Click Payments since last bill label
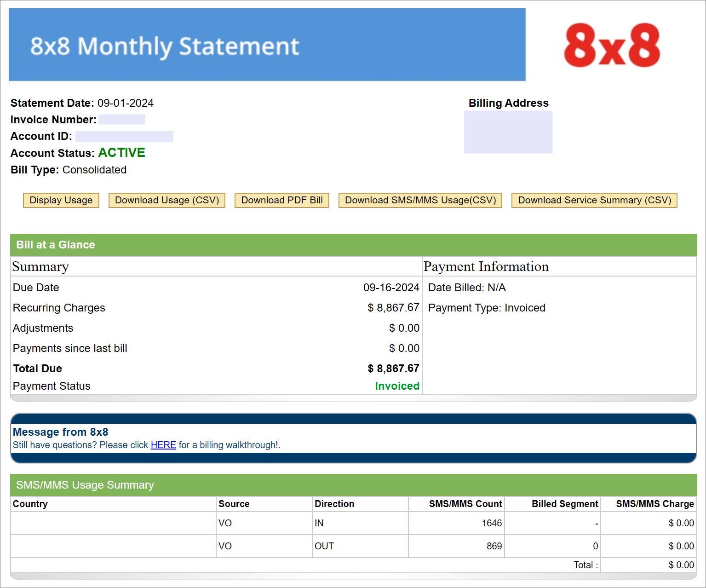This screenshot has width=706, height=588. point(70,348)
